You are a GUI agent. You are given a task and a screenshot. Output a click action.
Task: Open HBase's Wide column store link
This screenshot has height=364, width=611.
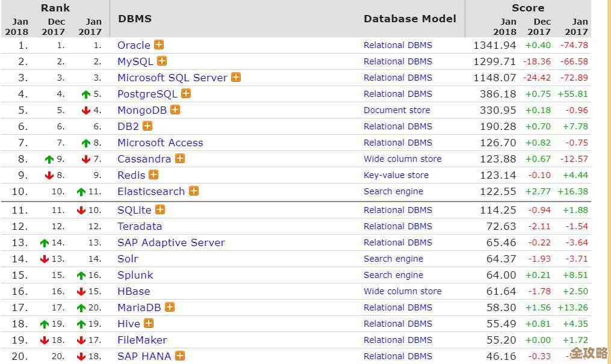pyautogui.click(x=402, y=291)
